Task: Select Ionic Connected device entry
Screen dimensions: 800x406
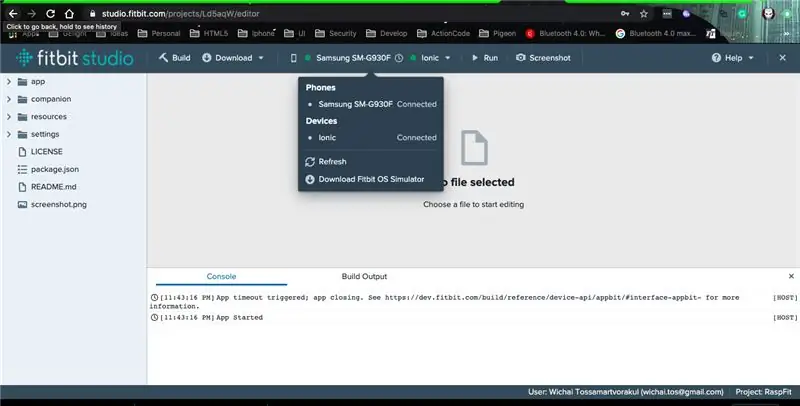Action: point(371,138)
